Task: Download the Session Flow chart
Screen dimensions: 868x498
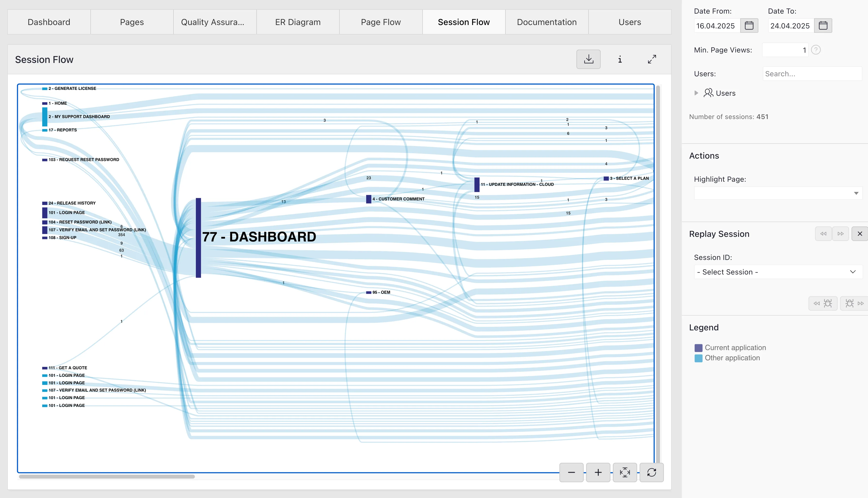Action: (588, 59)
